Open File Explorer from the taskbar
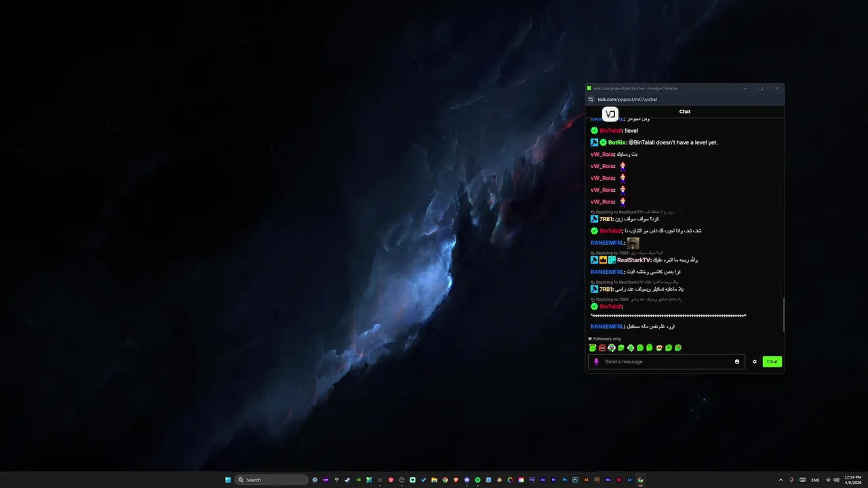Image resolution: width=868 pixels, height=488 pixels. 434,480
